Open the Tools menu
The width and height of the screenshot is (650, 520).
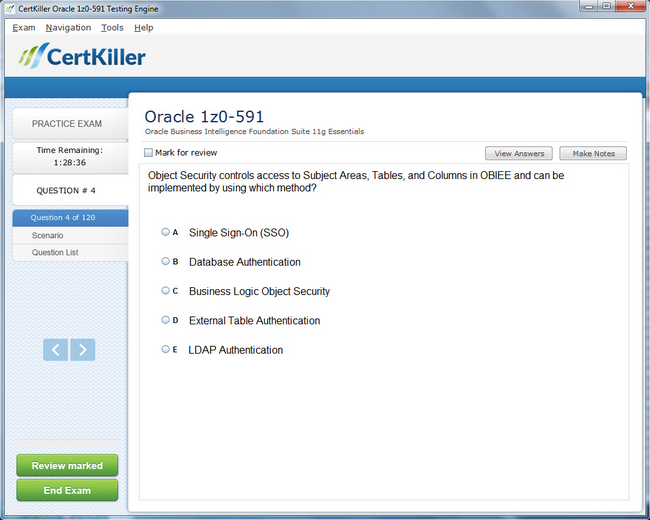click(112, 28)
